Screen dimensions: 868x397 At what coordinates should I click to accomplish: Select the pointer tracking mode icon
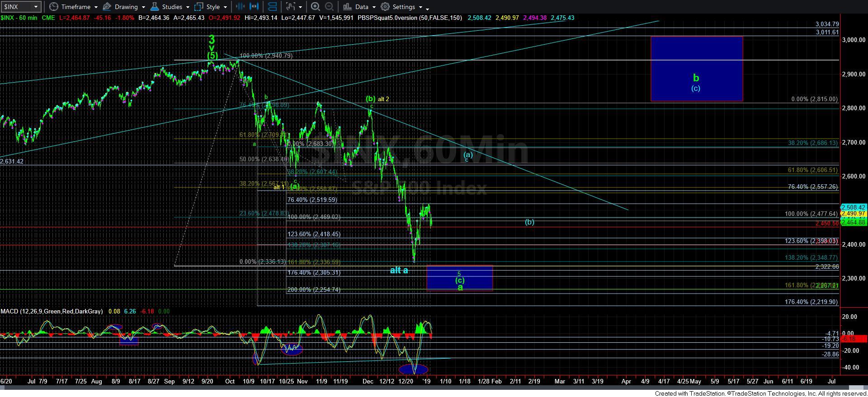point(291,7)
